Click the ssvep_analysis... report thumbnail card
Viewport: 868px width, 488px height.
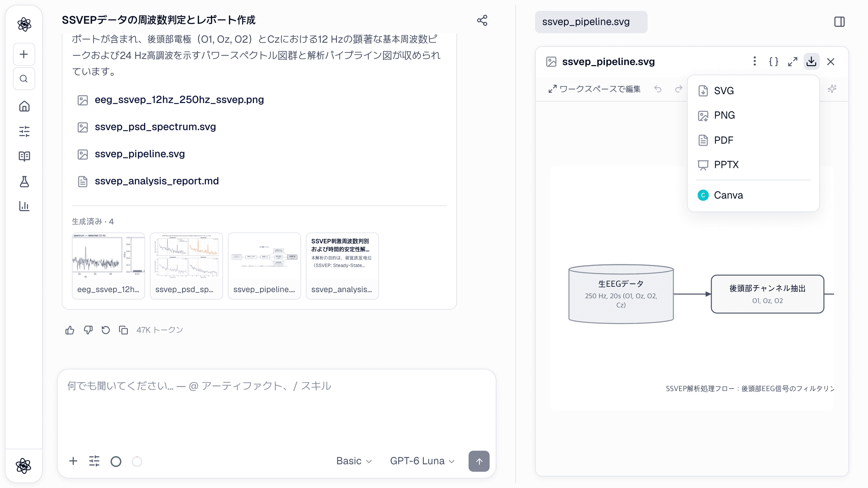342,266
